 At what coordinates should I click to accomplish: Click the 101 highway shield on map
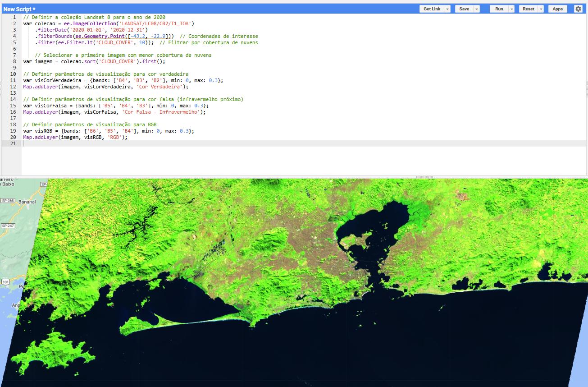click(5, 282)
